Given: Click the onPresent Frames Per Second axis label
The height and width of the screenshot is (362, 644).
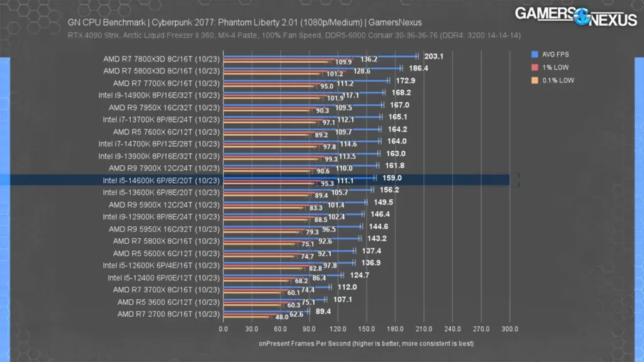Looking at the screenshot, I should (366, 344).
